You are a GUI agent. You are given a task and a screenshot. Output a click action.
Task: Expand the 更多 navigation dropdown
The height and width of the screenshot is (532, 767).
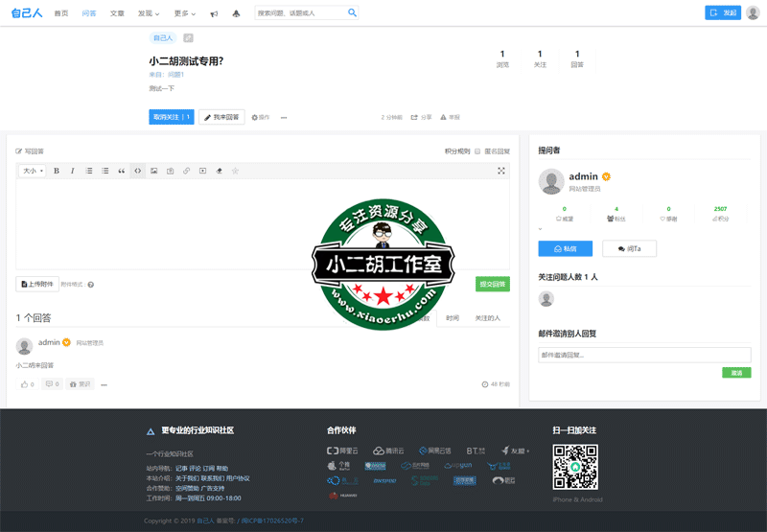tap(184, 13)
